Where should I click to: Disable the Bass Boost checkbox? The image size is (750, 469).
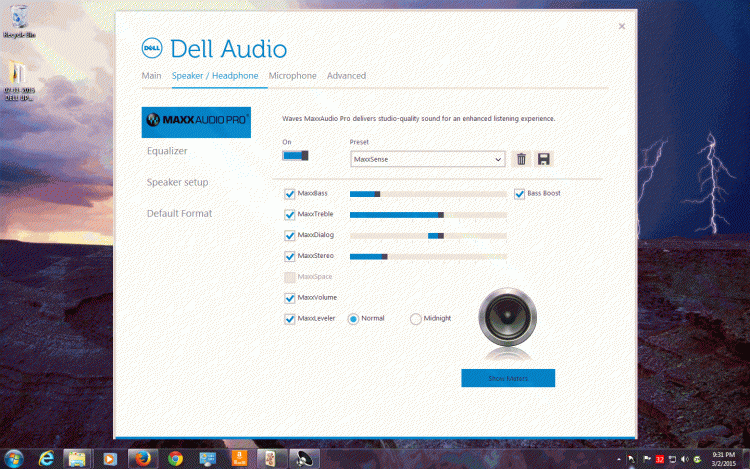(x=519, y=194)
